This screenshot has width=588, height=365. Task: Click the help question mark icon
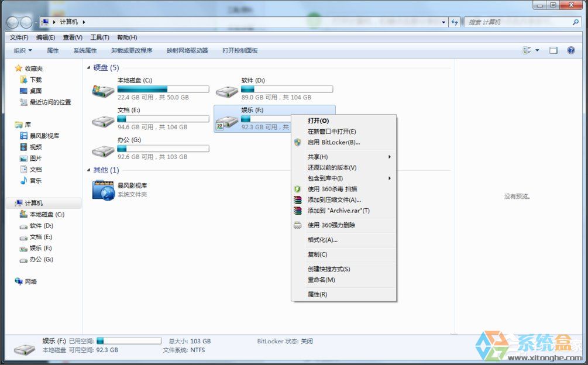[x=571, y=50]
